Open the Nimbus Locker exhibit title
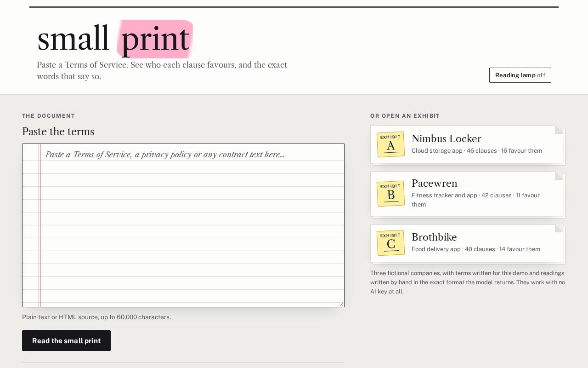 click(446, 138)
